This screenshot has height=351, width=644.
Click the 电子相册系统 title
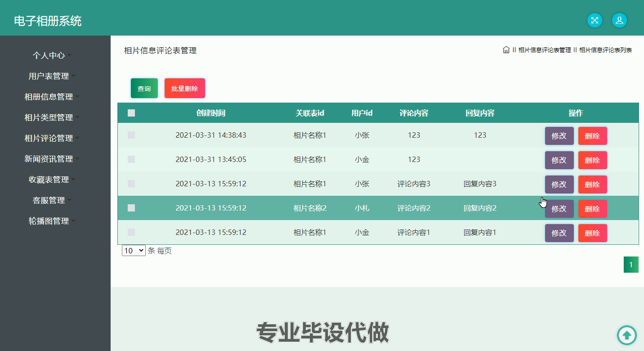tap(48, 21)
